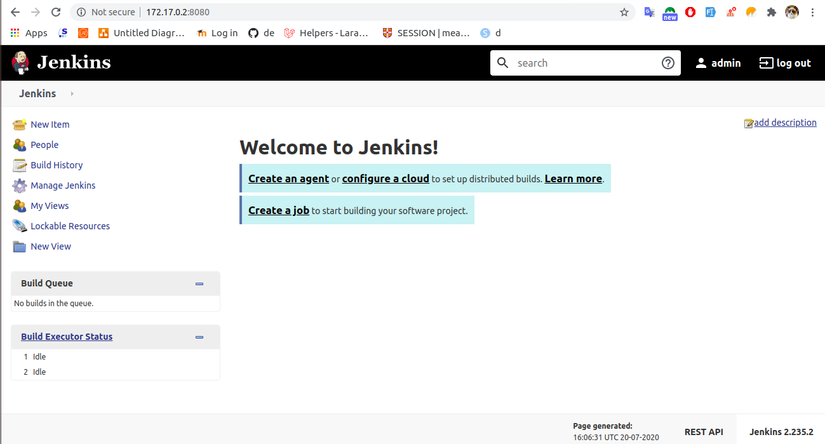This screenshot has height=444, width=825.
Task: Click the 'Create an agent' link
Action: tap(288, 179)
